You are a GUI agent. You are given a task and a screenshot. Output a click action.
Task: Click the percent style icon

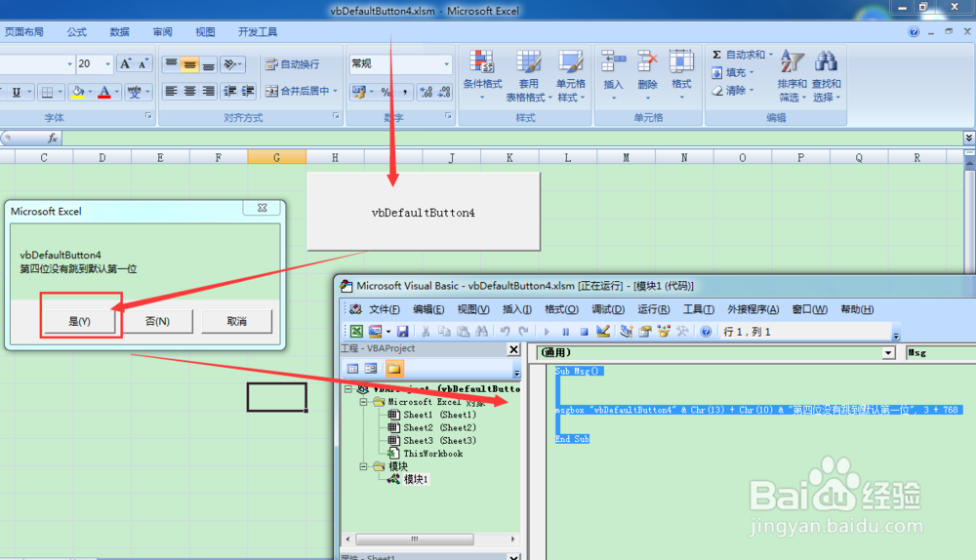pos(386,92)
